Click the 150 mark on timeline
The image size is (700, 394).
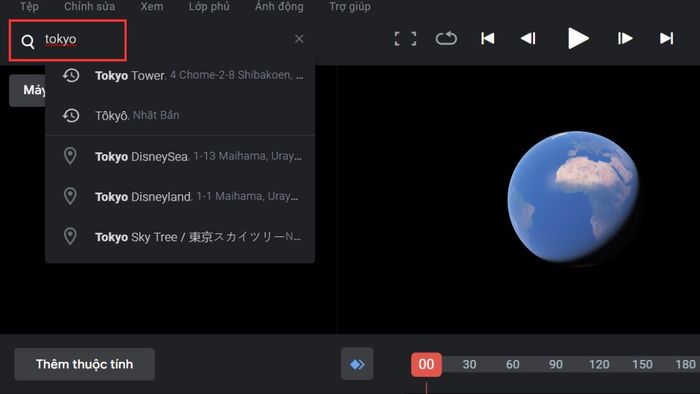[x=642, y=365]
